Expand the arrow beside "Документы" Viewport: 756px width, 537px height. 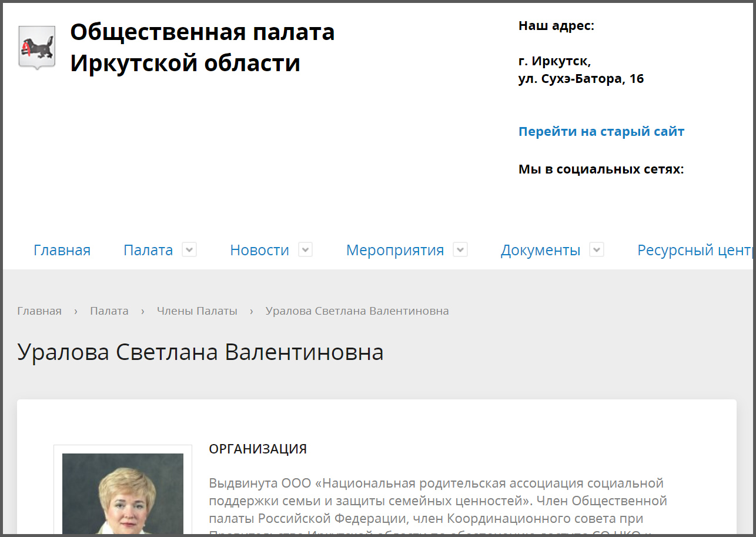(x=597, y=249)
